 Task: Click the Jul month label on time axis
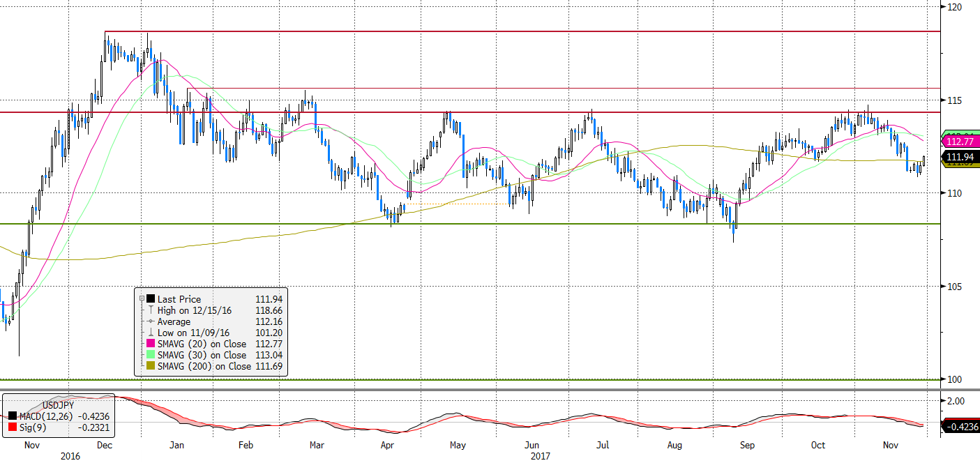point(603,445)
